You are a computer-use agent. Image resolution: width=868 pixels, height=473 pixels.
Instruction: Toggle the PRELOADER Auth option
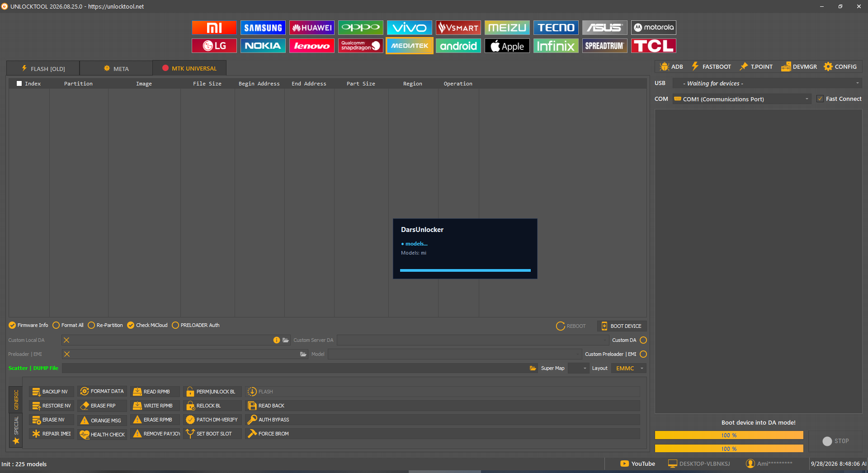click(196, 325)
